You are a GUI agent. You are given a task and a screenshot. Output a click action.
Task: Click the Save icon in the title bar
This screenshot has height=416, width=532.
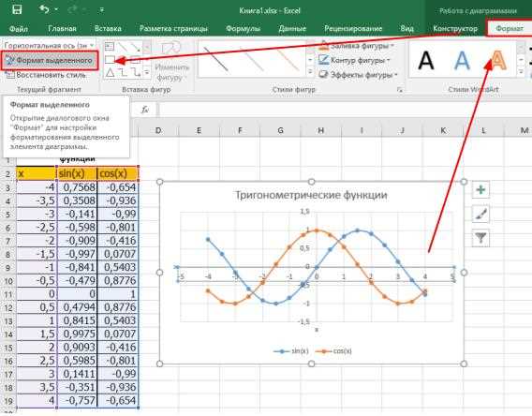pos(17,9)
